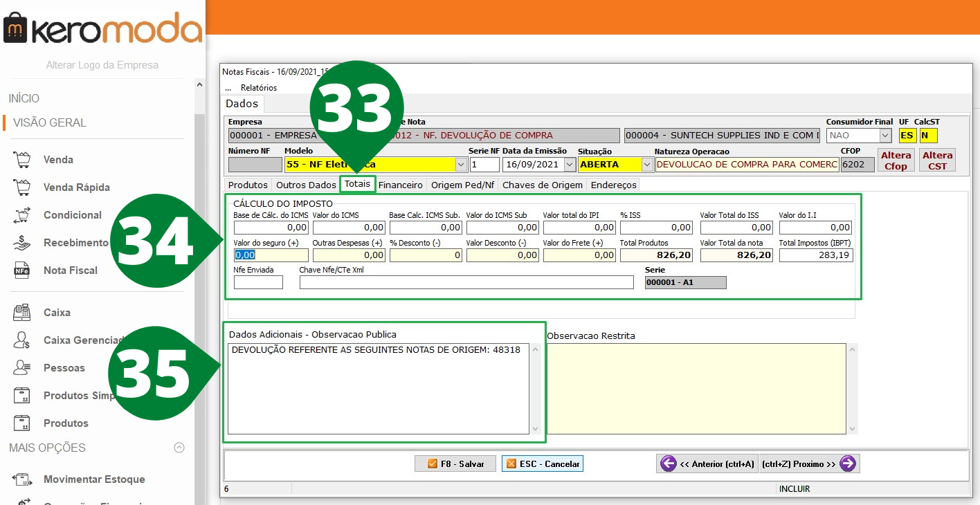Click the Anterior purple arrow icon

point(668,463)
